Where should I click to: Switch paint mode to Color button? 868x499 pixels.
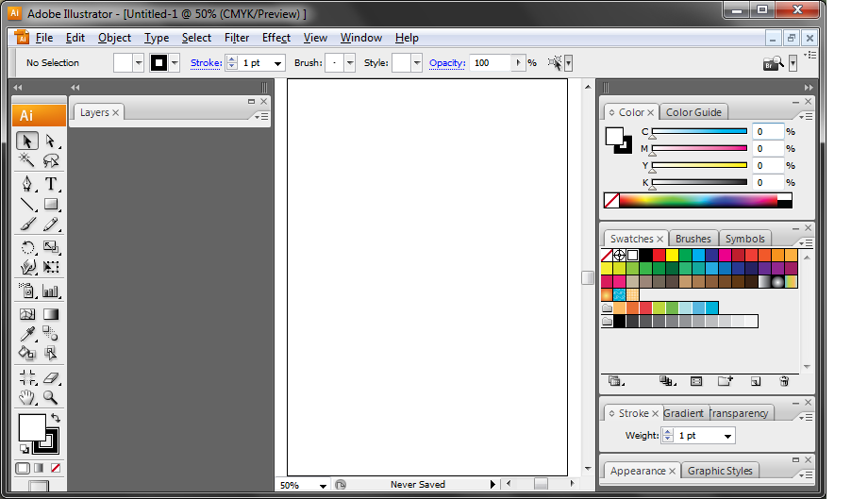pos(23,469)
